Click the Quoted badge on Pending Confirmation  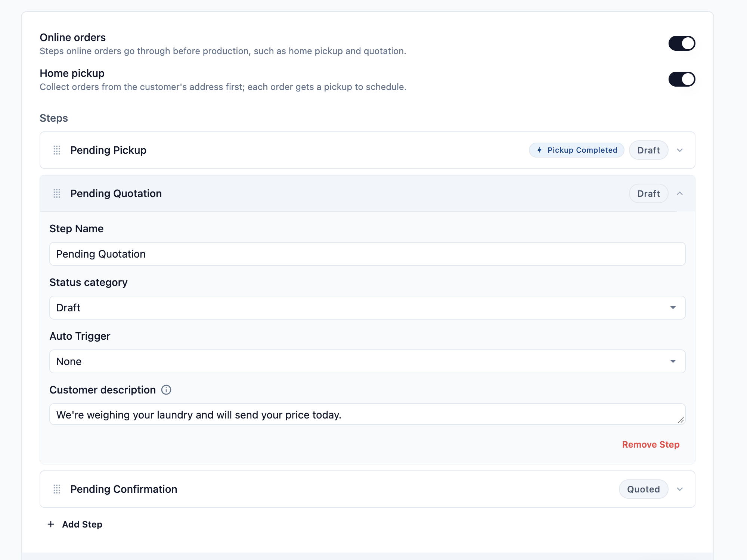point(643,489)
